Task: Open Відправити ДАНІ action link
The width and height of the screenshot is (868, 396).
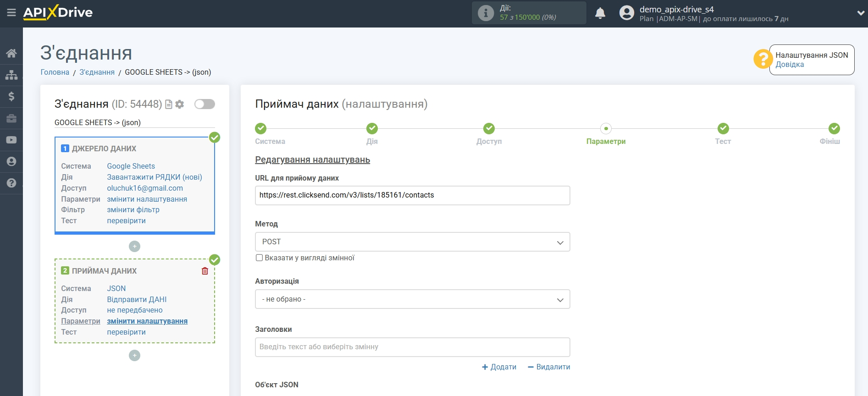Action: click(x=137, y=299)
